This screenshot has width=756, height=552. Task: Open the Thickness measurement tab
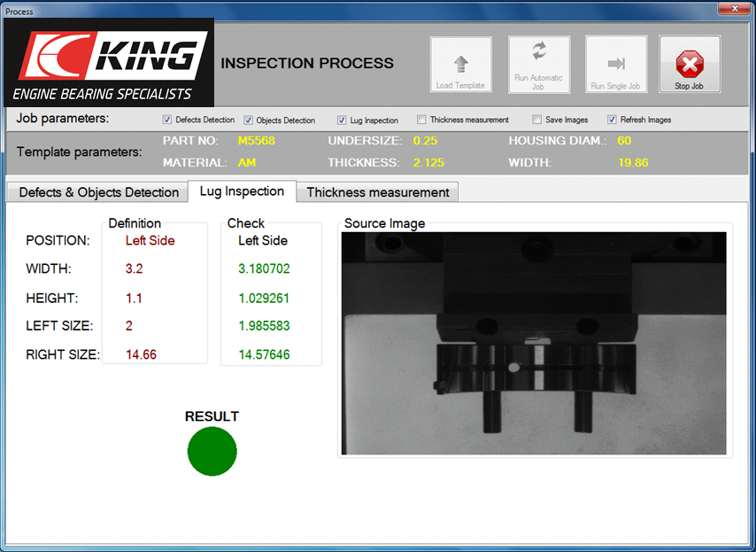pyautogui.click(x=378, y=192)
